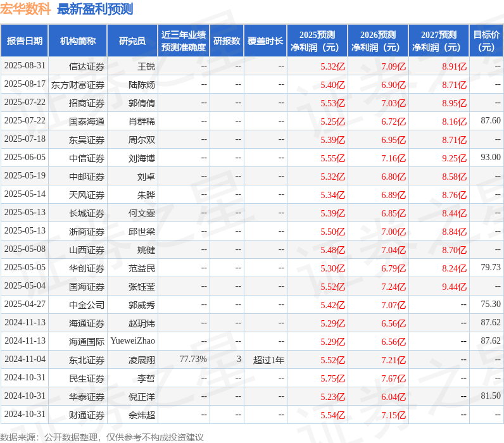Click the 报告日期 column header
The image size is (504, 443).
[x=25, y=41]
